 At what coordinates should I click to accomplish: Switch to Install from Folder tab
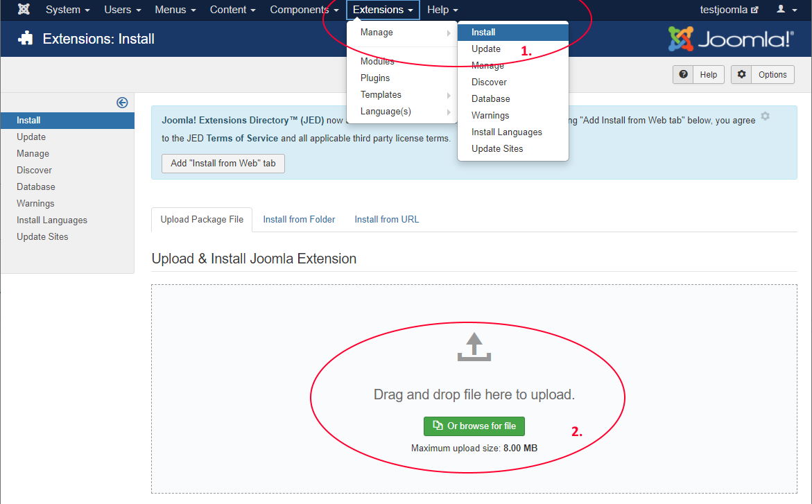point(299,219)
